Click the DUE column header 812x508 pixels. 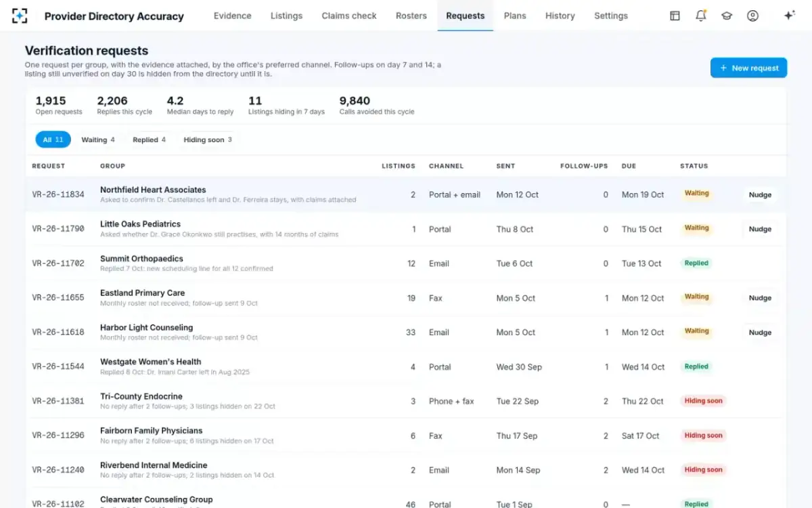coord(629,166)
